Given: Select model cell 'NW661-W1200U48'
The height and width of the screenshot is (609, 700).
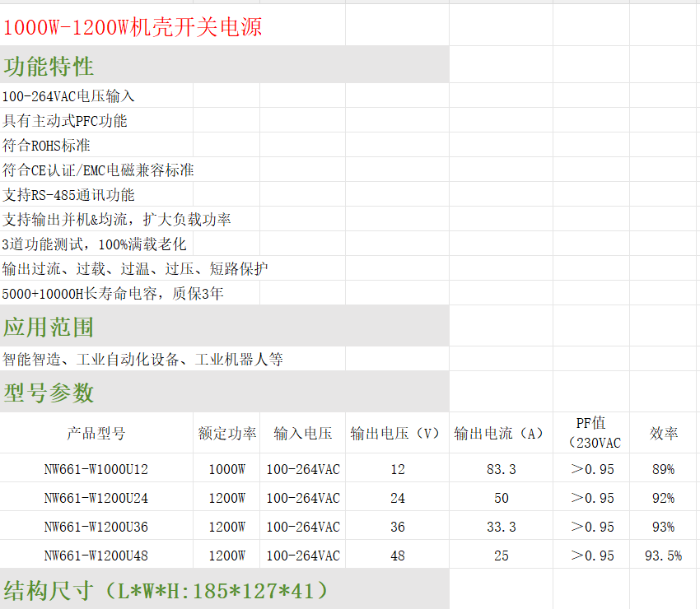Looking at the screenshot, I should point(96,556).
